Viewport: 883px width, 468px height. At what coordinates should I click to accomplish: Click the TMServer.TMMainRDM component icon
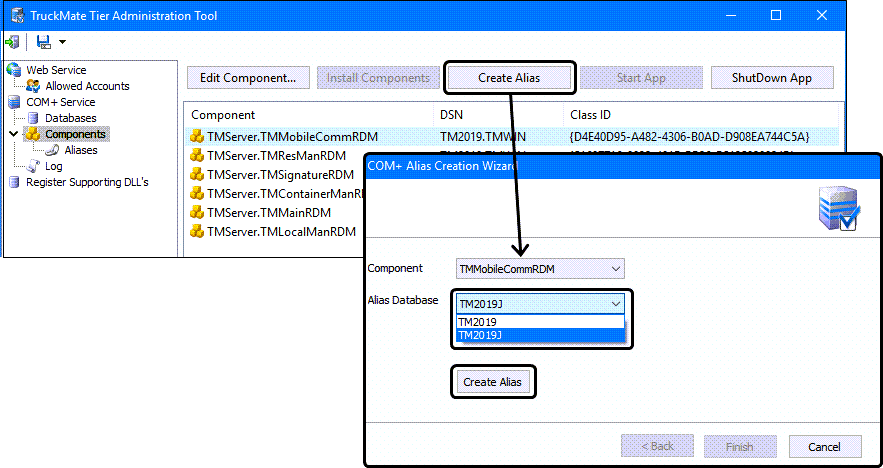[197, 213]
